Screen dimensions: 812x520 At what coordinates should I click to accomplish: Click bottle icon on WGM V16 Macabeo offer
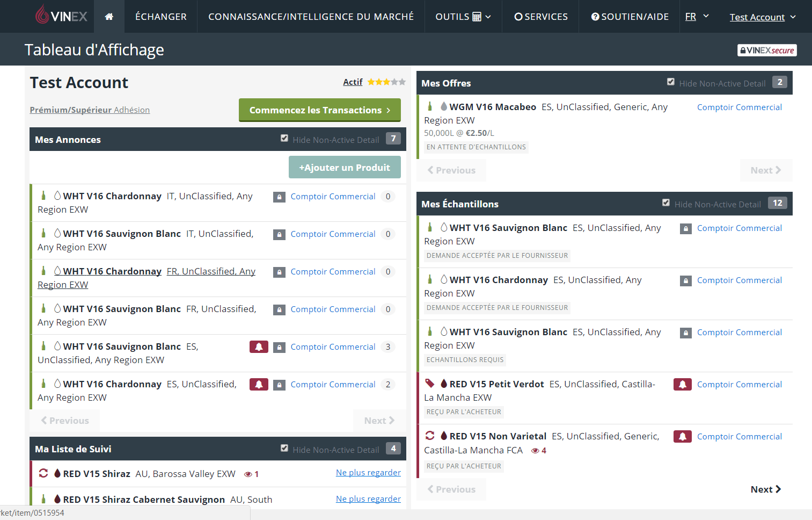pyautogui.click(x=430, y=106)
